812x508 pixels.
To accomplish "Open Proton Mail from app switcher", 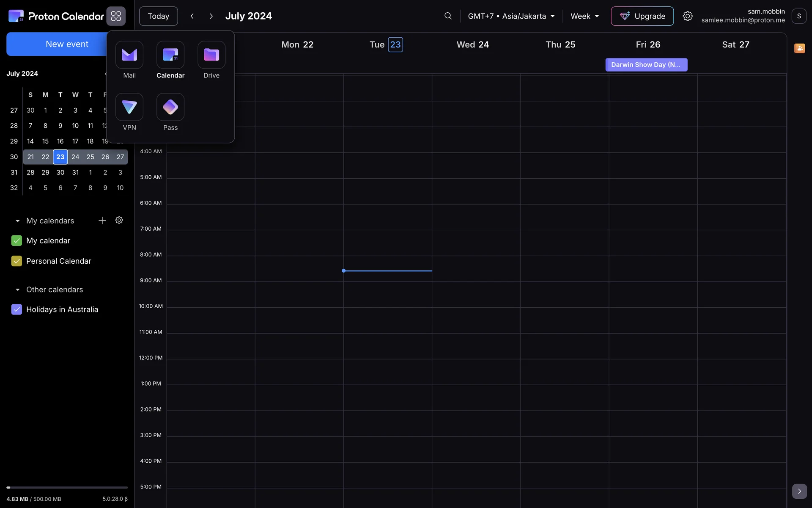I will pos(129,55).
